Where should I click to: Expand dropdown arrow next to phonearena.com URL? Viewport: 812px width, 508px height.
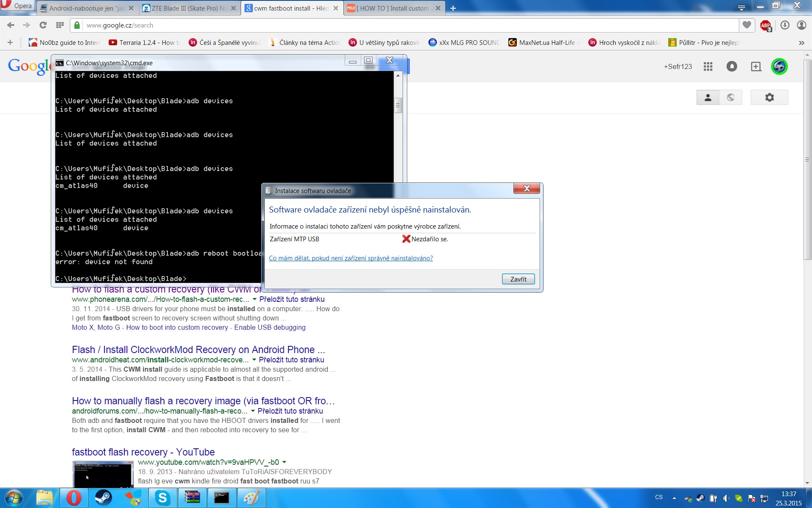(x=254, y=299)
